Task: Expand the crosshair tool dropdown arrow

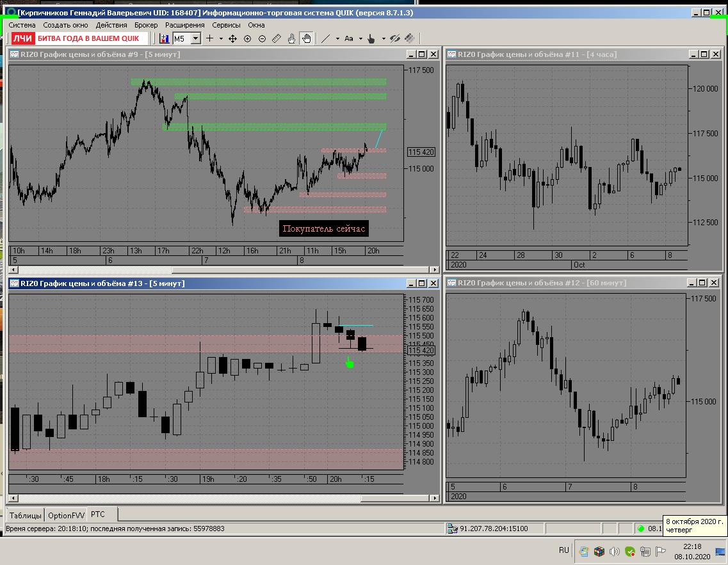Action: click(221, 38)
